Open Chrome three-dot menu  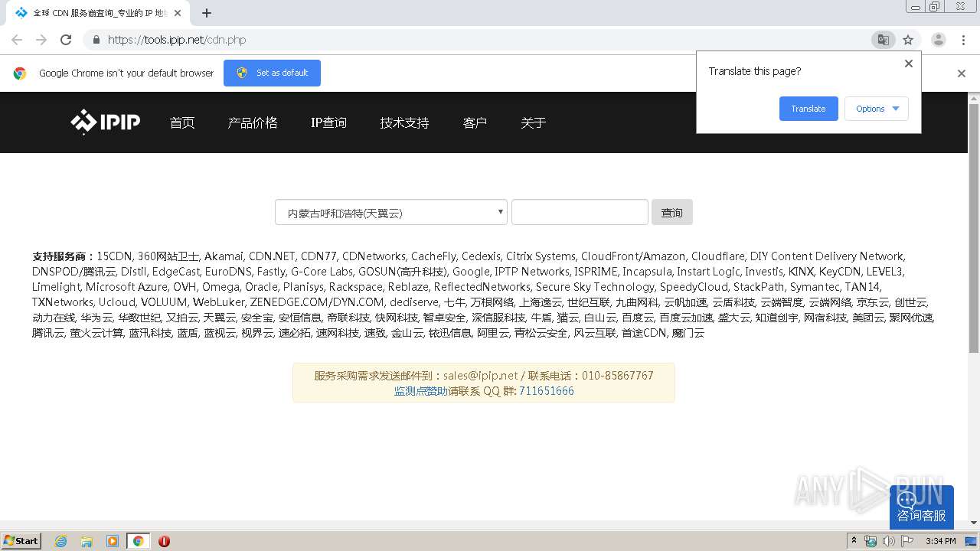click(x=963, y=40)
